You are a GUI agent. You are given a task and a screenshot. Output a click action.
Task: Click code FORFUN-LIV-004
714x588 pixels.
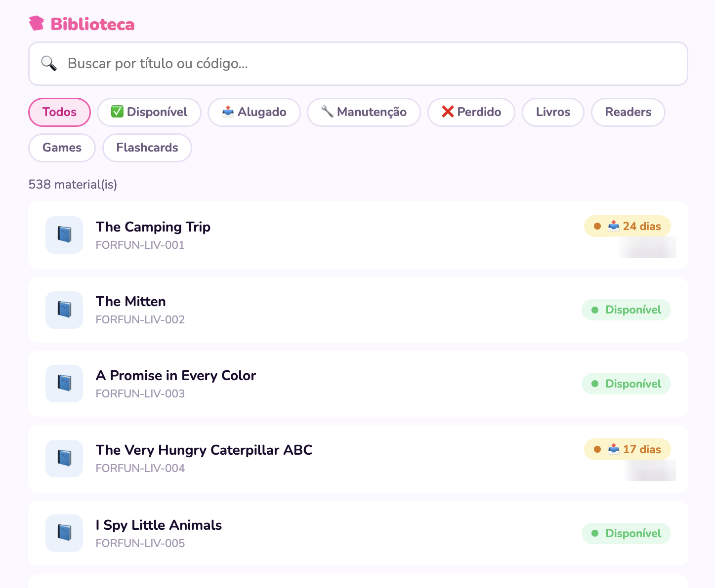click(140, 469)
